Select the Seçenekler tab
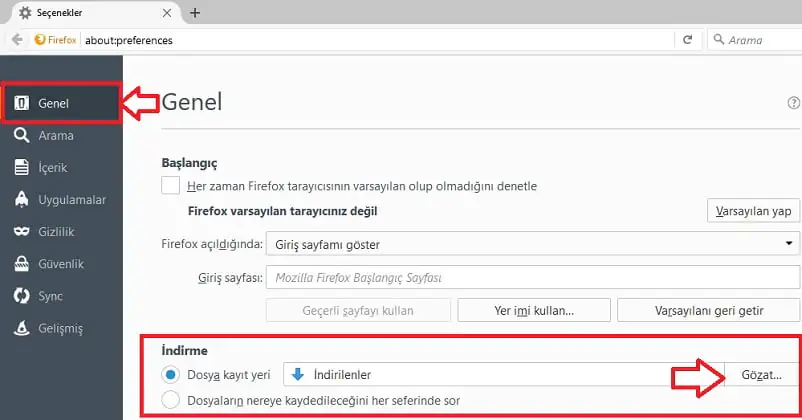Viewport: 802px width, 420px height. (x=97, y=13)
